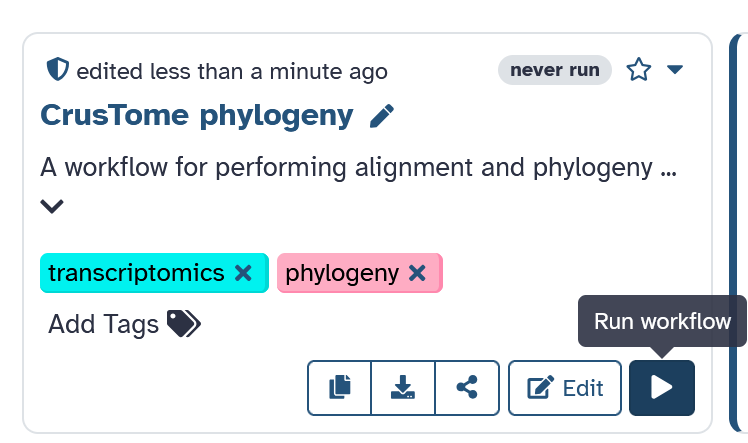This screenshot has width=748, height=443.
Task: Select the transcriptomics tag label
Action: (x=136, y=273)
